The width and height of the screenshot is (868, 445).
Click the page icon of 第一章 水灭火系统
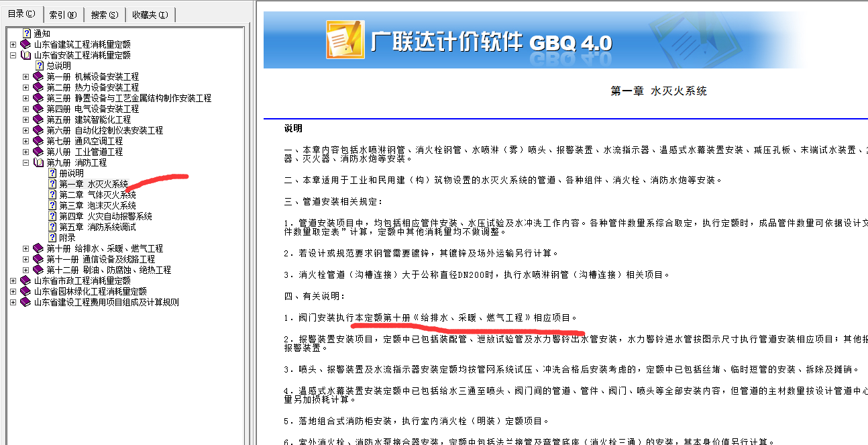click(x=52, y=184)
